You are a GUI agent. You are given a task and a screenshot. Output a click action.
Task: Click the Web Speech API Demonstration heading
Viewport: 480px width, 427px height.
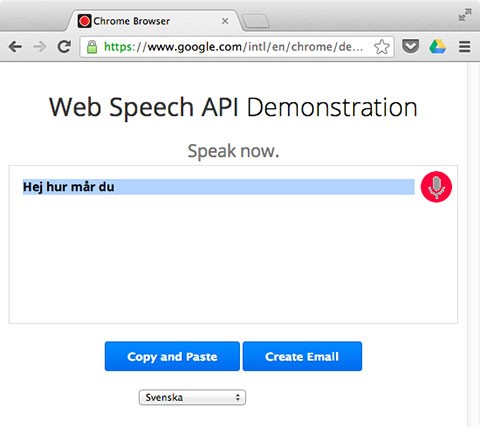[233, 107]
